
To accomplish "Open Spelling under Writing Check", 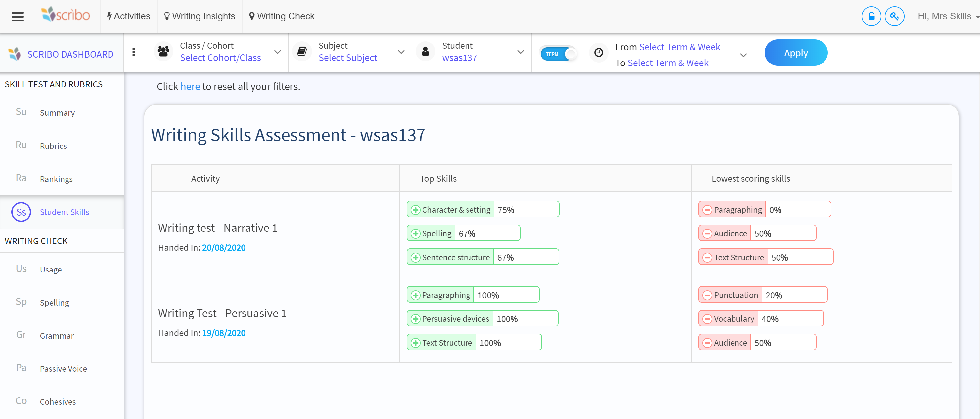I will point(54,303).
